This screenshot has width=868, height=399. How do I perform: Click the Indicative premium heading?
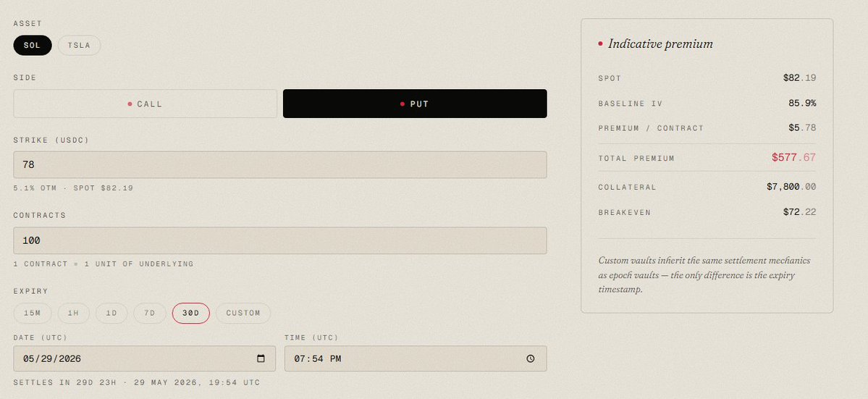660,43
